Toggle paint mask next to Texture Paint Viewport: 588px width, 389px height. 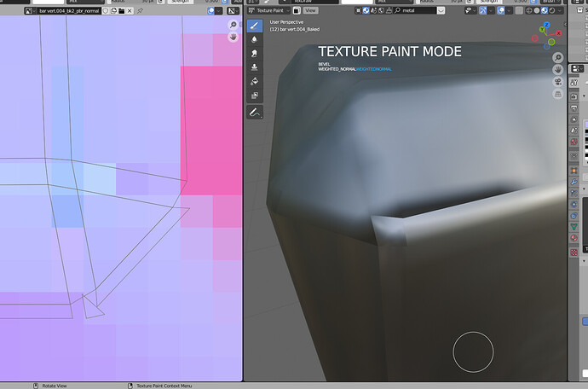pyautogui.click(x=297, y=10)
